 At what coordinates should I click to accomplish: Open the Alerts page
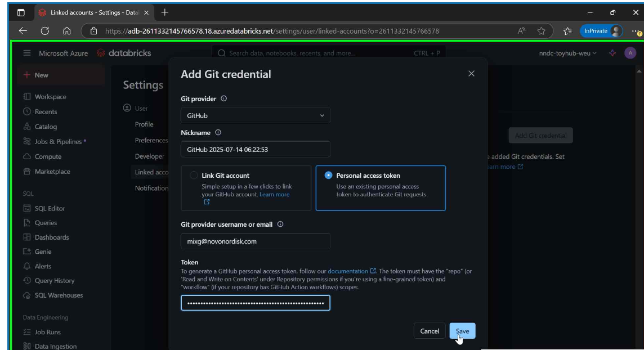pos(43,266)
